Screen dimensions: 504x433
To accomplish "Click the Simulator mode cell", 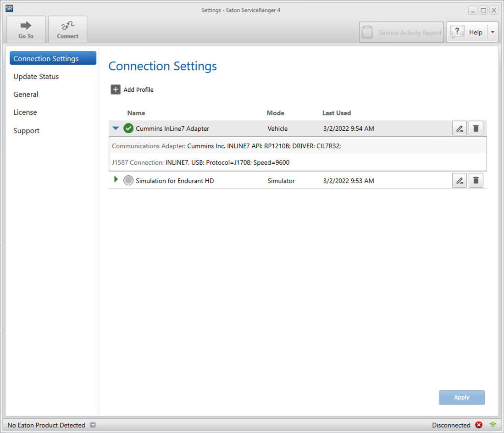I will click(281, 181).
